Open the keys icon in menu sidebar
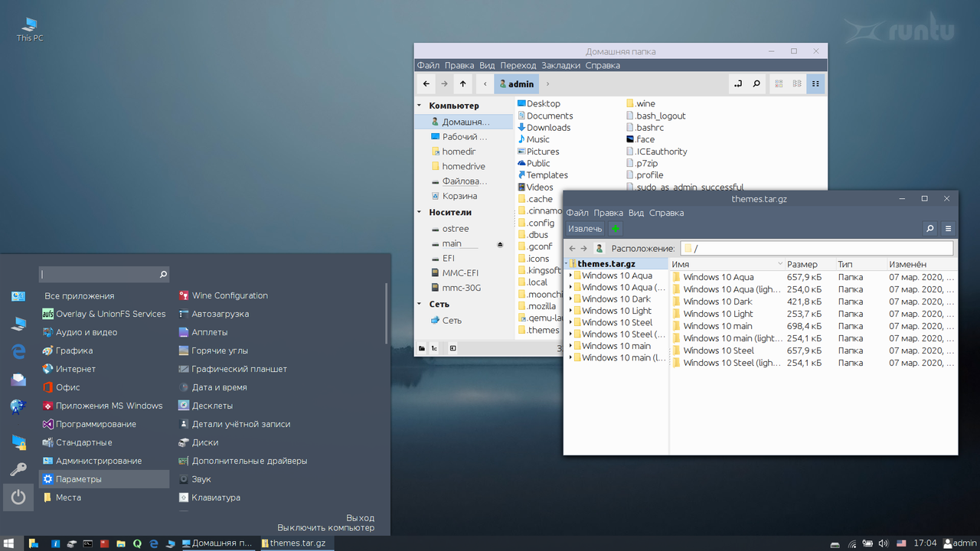This screenshot has height=551, width=980. (x=18, y=468)
